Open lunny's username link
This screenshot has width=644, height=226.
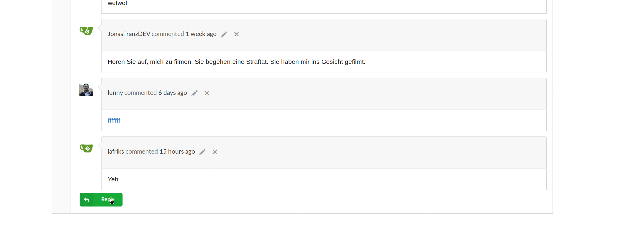tap(115, 92)
